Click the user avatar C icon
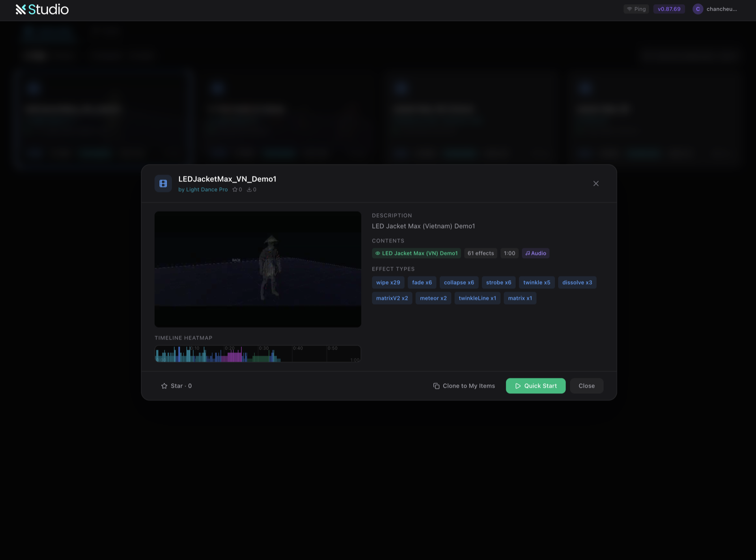 point(698,9)
